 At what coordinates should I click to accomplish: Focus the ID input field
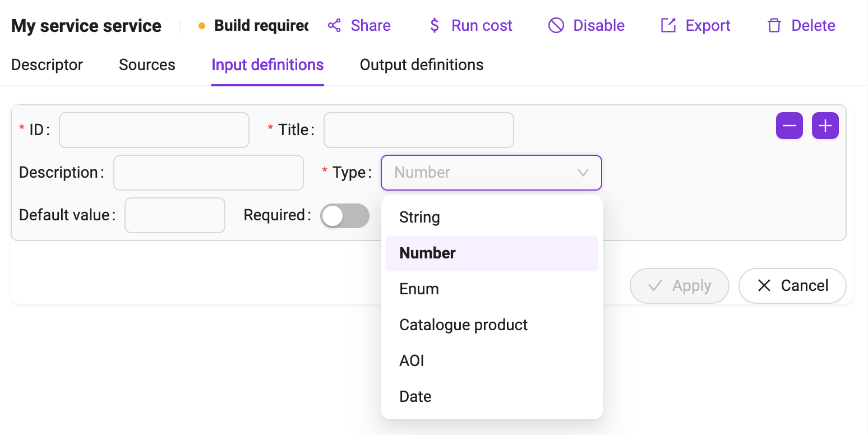tap(154, 130)
